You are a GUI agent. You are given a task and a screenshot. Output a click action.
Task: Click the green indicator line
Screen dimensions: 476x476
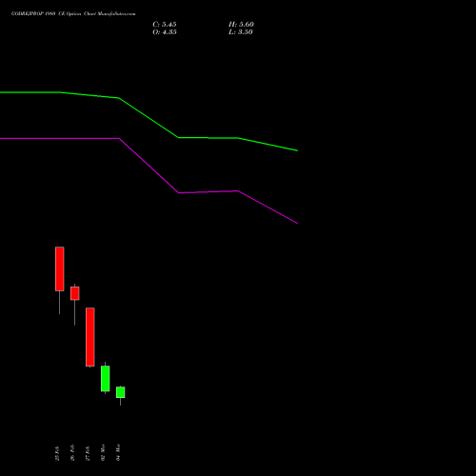[149, 118]
